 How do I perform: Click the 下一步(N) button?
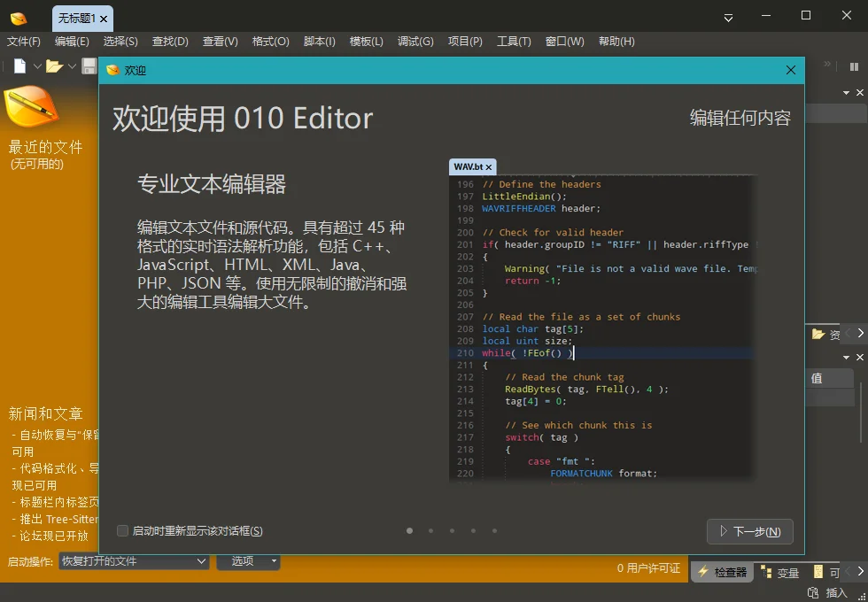750,532
